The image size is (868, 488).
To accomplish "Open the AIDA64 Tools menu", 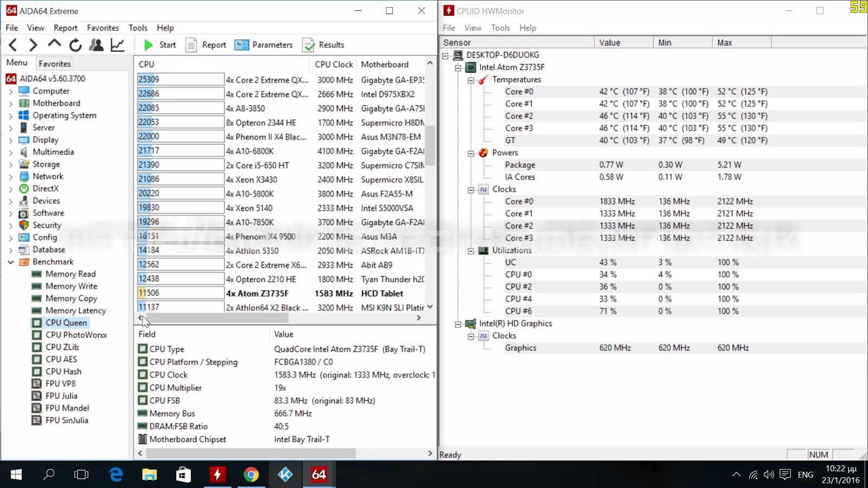I will tap(138, 28).
